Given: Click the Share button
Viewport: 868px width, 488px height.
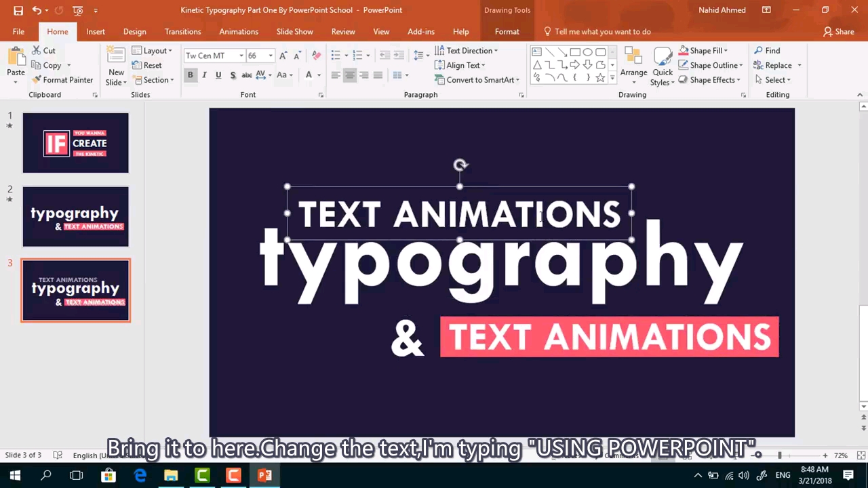Looking at the screenshot, I should (x=839, y=32).
